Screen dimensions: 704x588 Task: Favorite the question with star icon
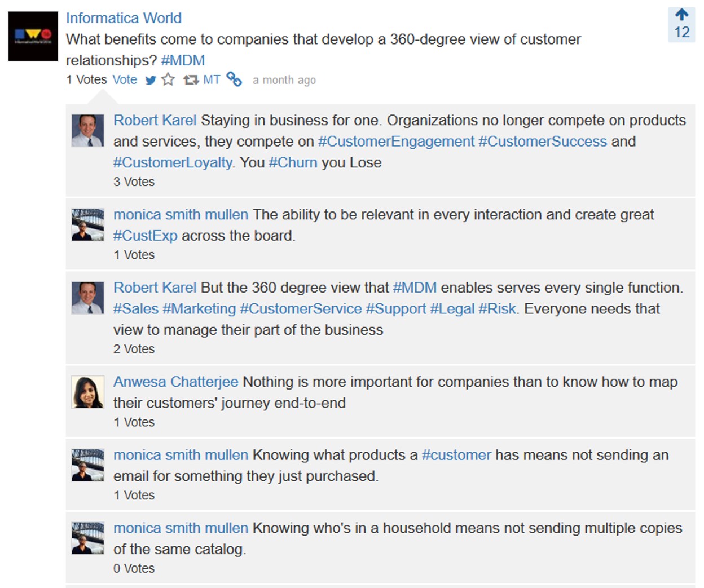(x=168, y=79)
